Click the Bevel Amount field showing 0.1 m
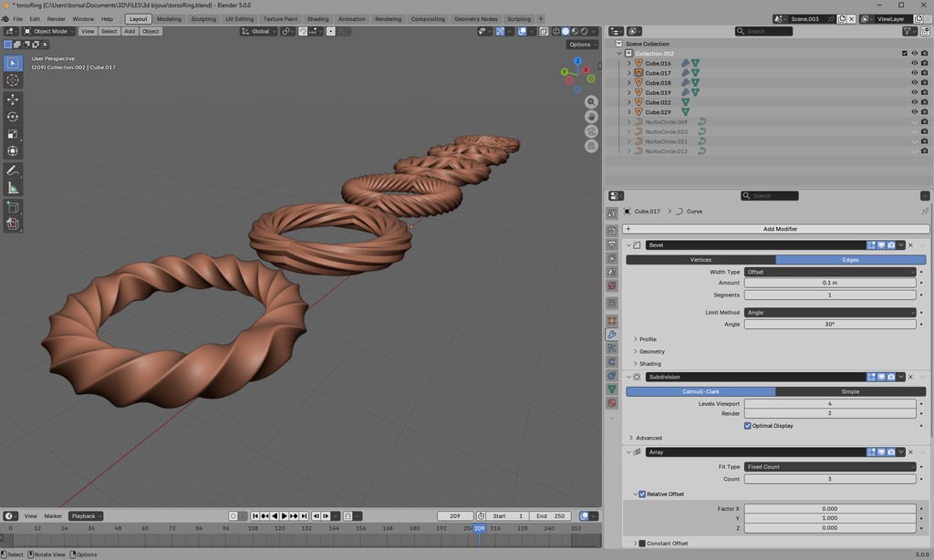The width and height of the screenshot is (934, 560). click(829, 283)
